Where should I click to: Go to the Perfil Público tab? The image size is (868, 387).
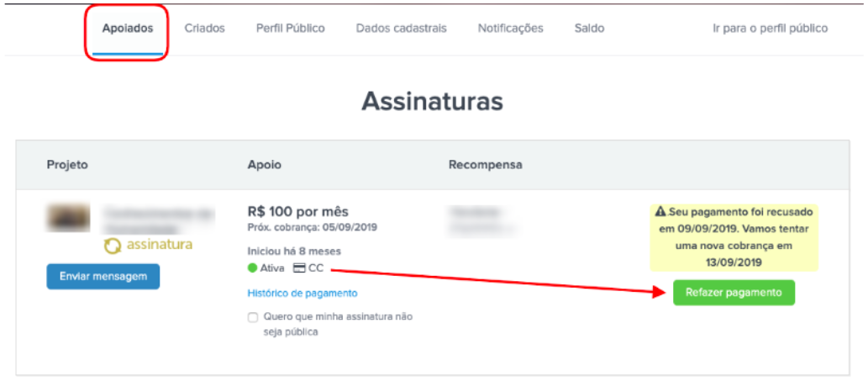pyautogui.click(x=291, y=29)
